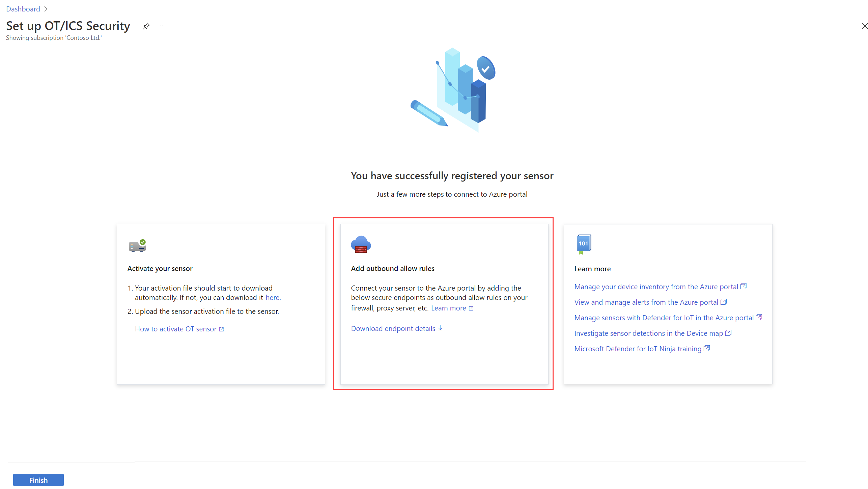868x489 pixels.
Task: Click the Finish button
Action: click(38, 480)
